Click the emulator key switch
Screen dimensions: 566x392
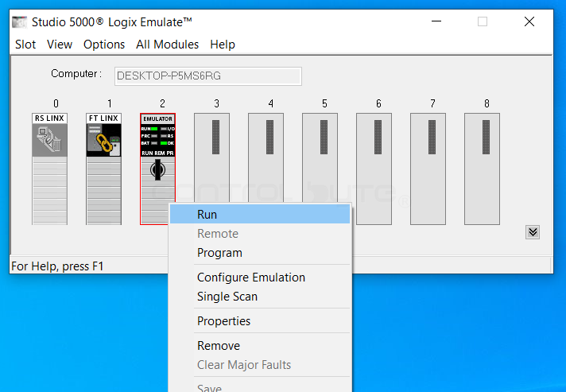click(157, 169)
